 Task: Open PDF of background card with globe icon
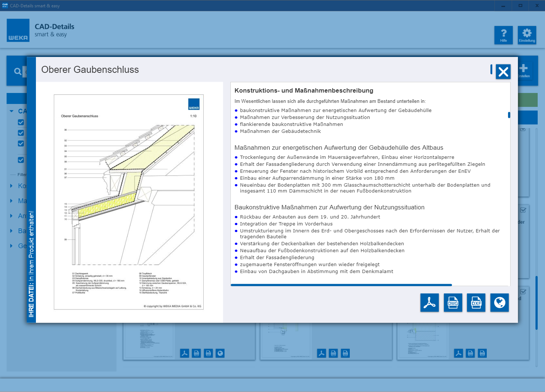pyautogui.click(x=185, y=353)
